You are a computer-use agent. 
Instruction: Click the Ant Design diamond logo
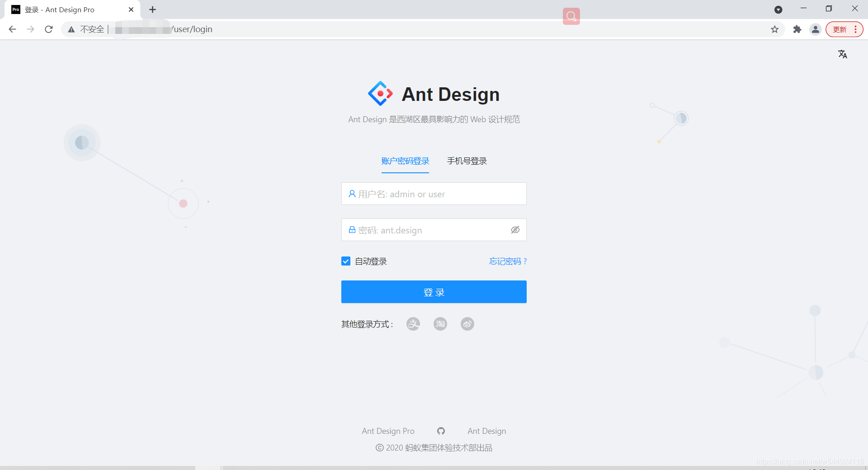click(380, 94)
